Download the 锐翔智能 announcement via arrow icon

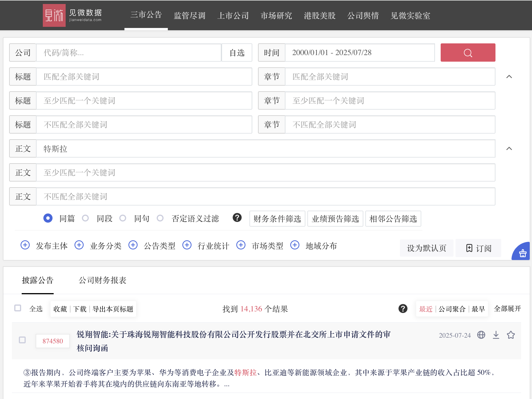point(496,335)
